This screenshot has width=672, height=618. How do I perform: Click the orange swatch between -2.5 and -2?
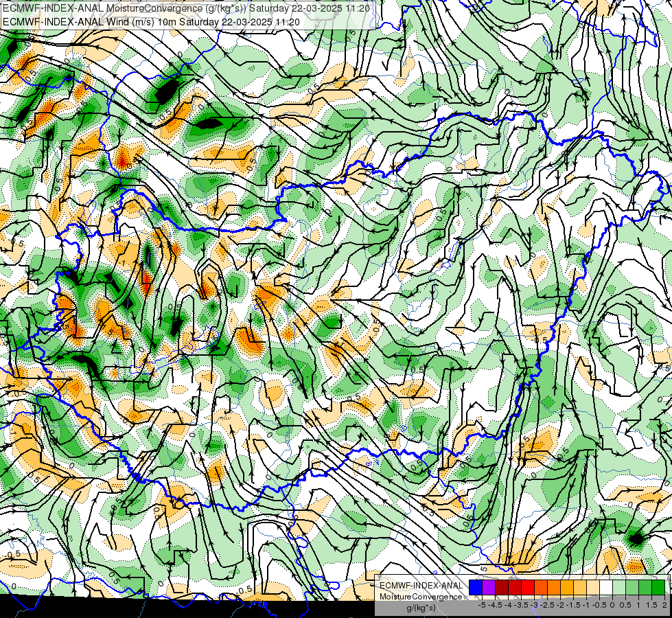click(x=554, y=587)
